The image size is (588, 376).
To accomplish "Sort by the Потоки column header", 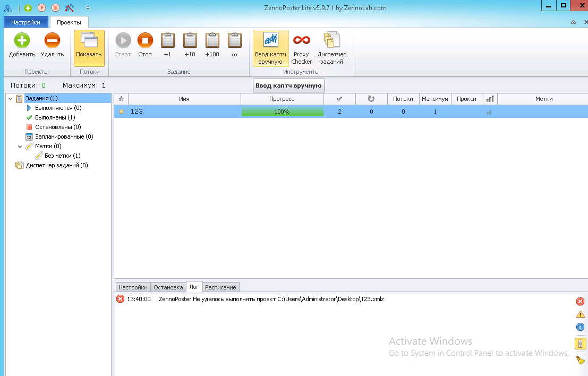I will (403, 99).
